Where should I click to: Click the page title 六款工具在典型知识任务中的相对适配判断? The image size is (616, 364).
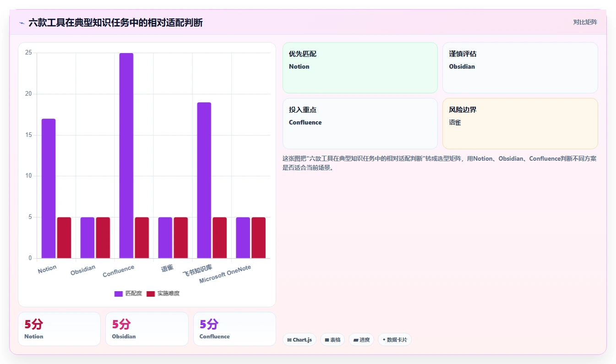coord(115,22)
